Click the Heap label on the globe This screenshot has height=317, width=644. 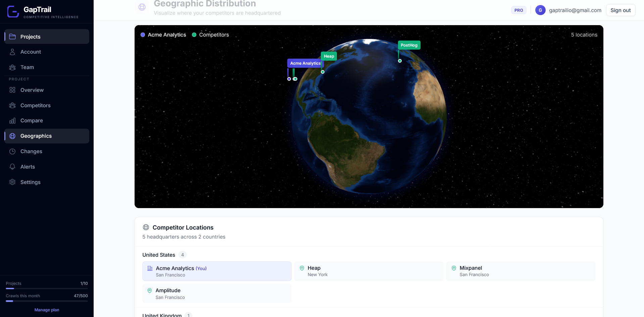coord(329,56)
